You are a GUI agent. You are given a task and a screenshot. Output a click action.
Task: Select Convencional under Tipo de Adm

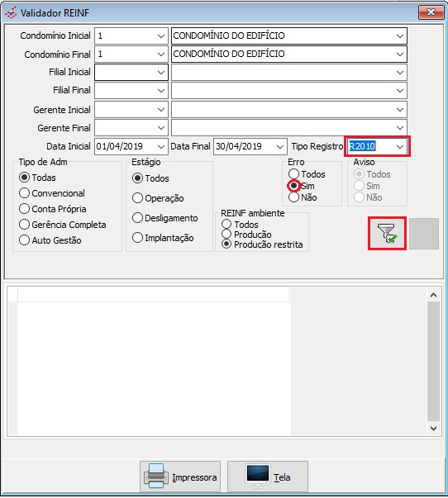pyautogui.click(x=25, y=192)
